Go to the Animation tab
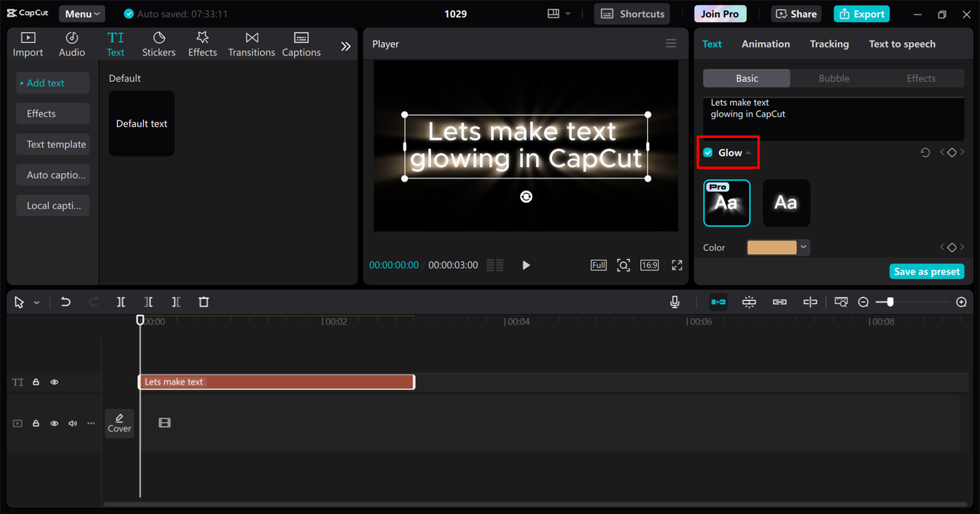Viewport: 980px width, 514px height. [x=766, y=44]
